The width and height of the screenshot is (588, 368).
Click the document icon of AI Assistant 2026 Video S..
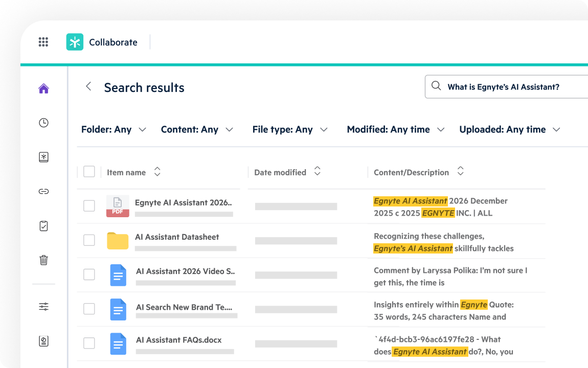coord(118,275)
